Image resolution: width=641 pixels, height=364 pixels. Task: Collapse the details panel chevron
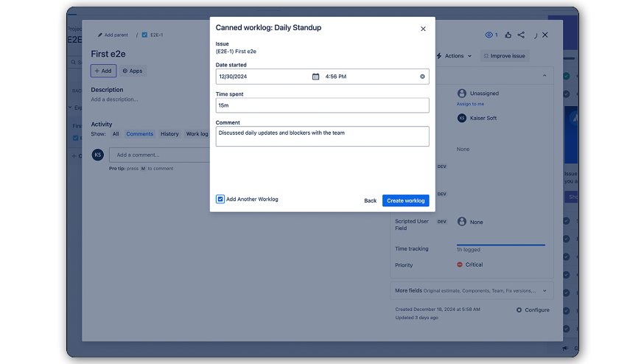click(x=544, y=76)
